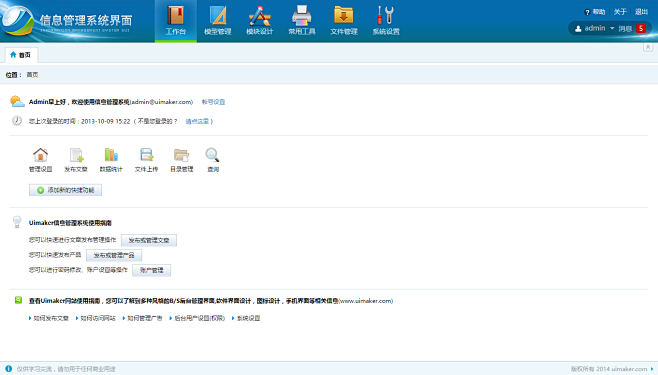Screen dimensions: 658x375
Task: Collapse the header with the top-right chevron
Action: click(648, 47)
